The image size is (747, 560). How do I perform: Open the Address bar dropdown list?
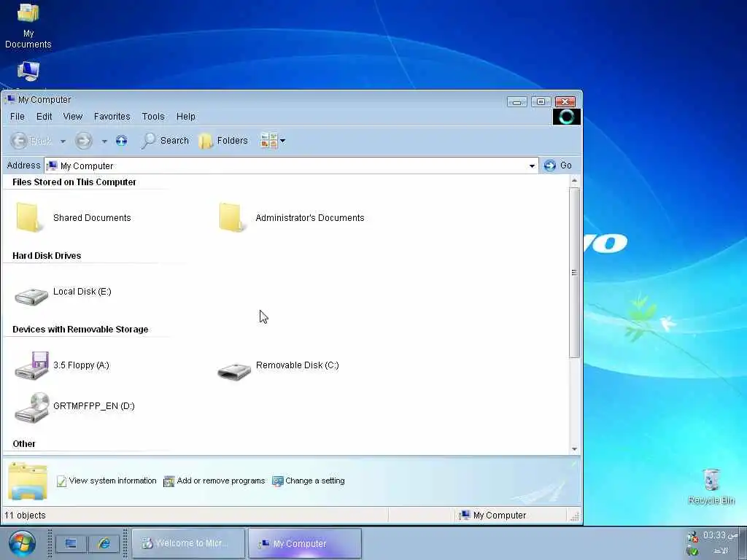click(532, 166)
